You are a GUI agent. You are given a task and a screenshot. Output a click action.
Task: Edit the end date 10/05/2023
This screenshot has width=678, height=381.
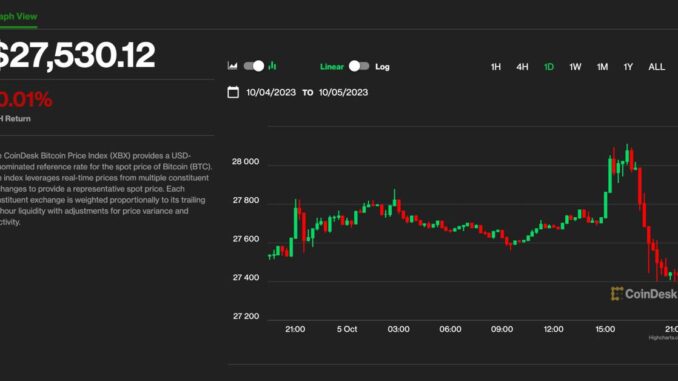(343, 93)
